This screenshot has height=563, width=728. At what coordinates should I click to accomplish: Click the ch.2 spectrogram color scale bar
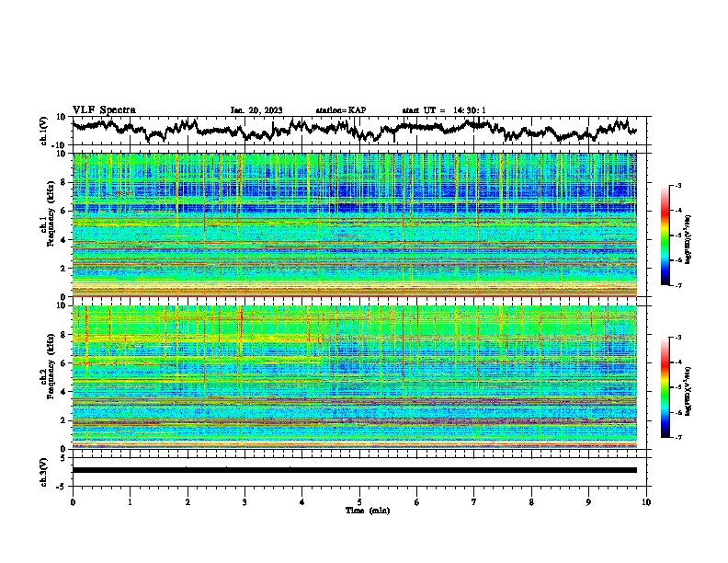pos(665,387)
